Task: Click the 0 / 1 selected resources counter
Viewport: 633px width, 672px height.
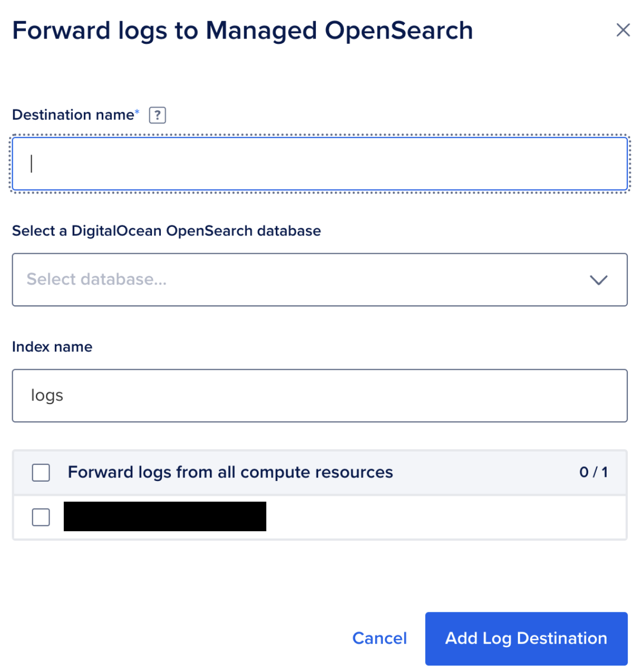Action: click(x=593, y=472)
